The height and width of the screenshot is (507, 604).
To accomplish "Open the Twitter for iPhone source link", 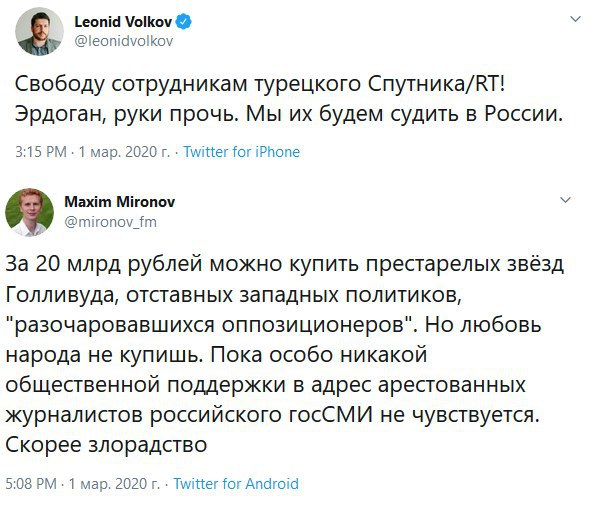I will point(240,152).
